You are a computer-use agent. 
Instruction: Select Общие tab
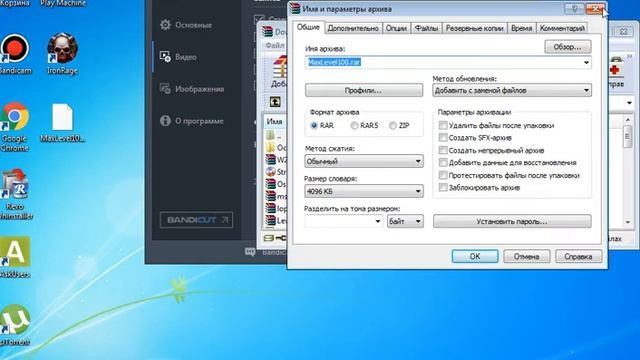(x=308, y=27)
